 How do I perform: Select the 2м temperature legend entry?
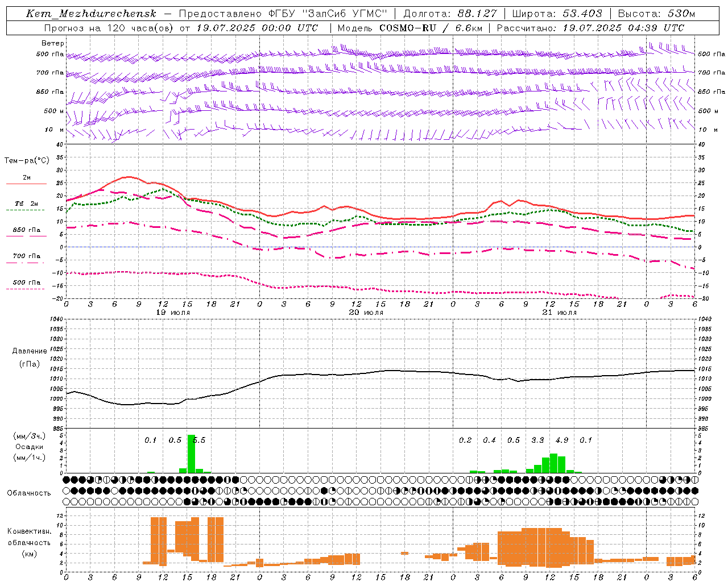pos(27,178)
